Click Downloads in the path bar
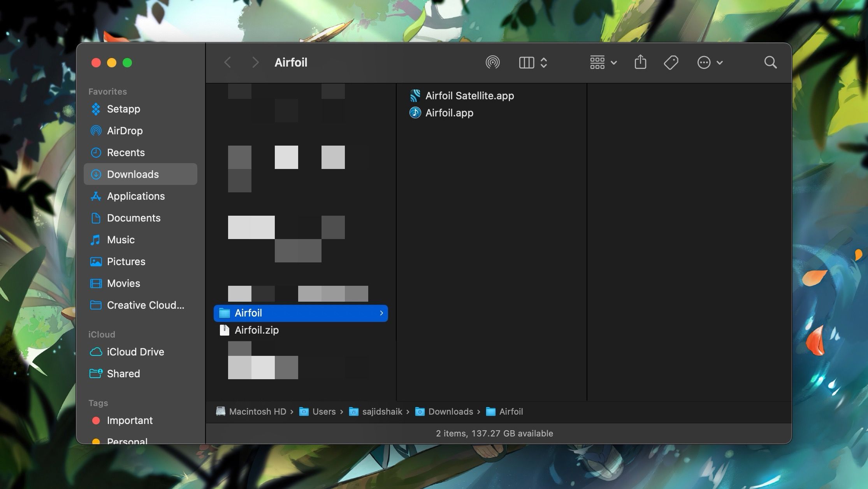 (450, 412)
